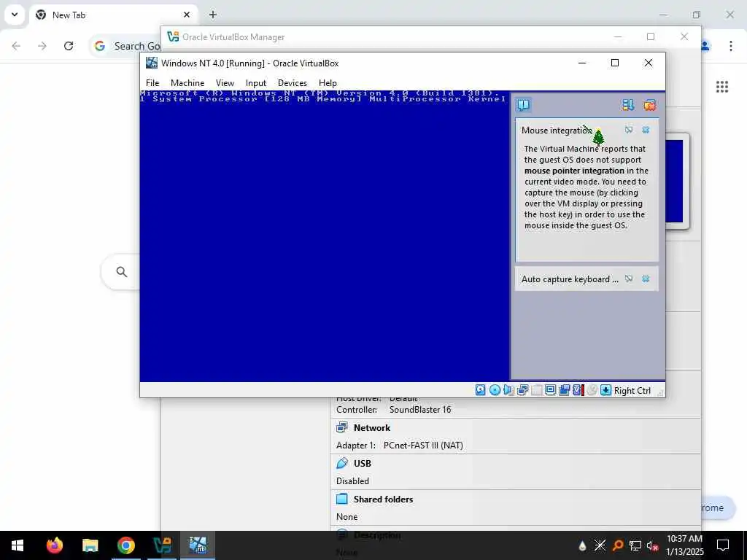Collapse the Mouse integration notification title
Viewport: 747px width, 560px height.
557,130
